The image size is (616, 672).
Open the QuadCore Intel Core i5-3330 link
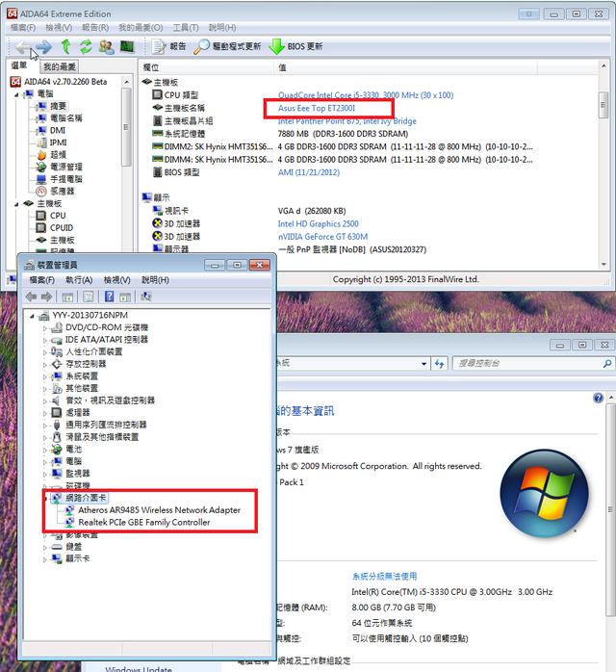(366, 95)
